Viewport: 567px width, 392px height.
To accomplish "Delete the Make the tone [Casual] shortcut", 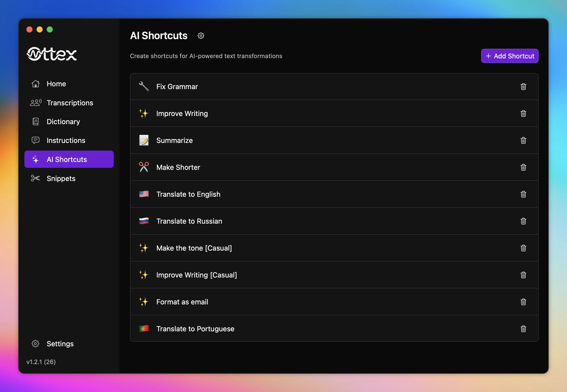I will click(x=523, y=248).
